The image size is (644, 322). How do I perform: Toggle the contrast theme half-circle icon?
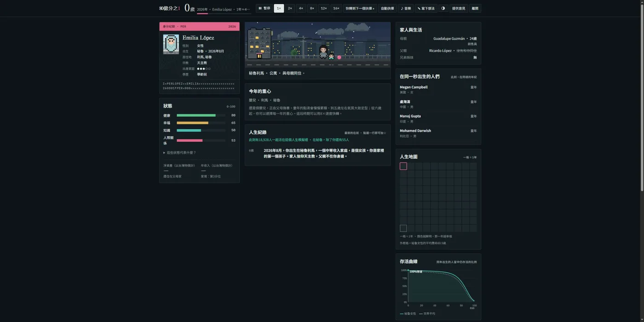pyautogui.click(x=443, y=8)
